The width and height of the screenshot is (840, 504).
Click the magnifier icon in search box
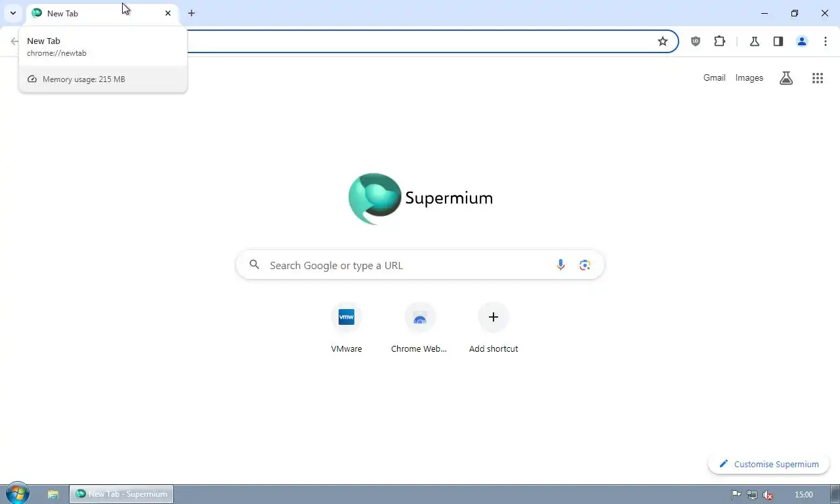tap(254, 265)
